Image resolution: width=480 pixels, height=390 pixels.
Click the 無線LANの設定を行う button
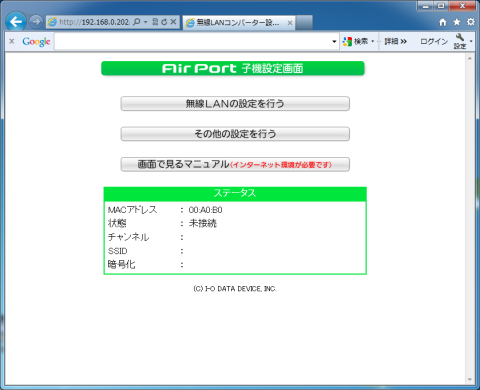(235, 104)
